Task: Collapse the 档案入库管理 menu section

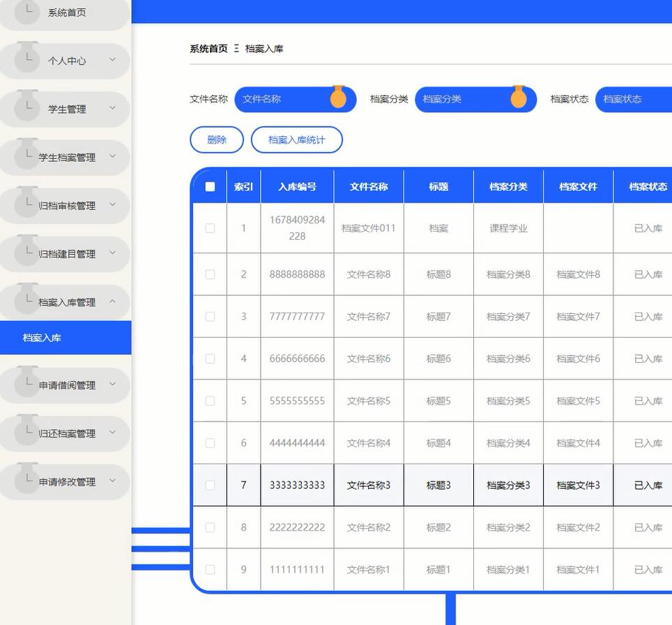Action: [66, 301]
